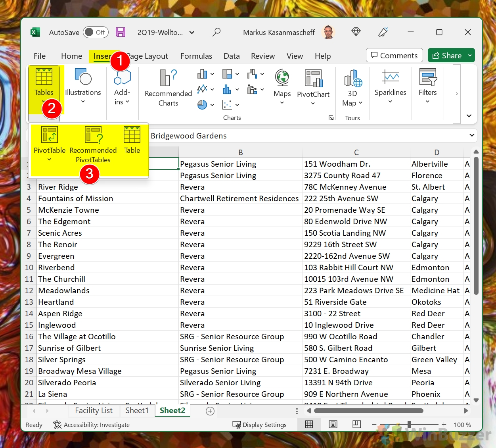Toggle AutoSave switch
The width and height of the screenshot is (496, 448).
tap(96, 32)
